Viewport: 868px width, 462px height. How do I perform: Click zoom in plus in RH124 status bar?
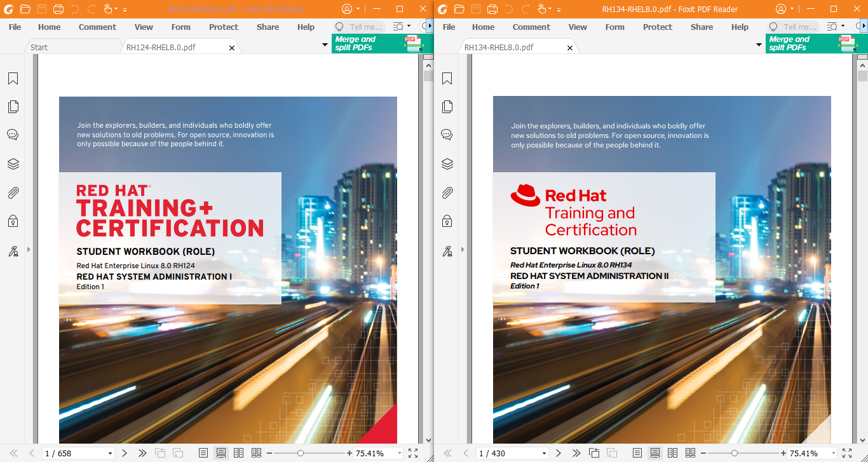point(349,453)
